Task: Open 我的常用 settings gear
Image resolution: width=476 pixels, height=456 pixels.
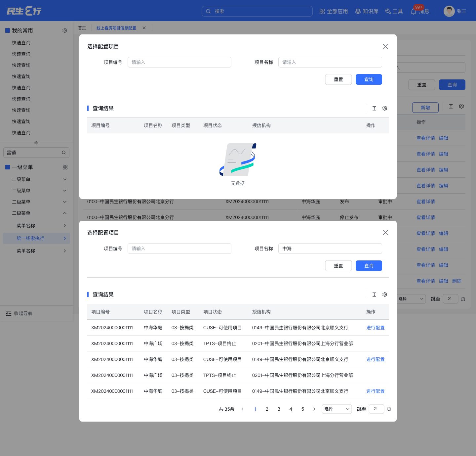Action: tap(65, 30)
